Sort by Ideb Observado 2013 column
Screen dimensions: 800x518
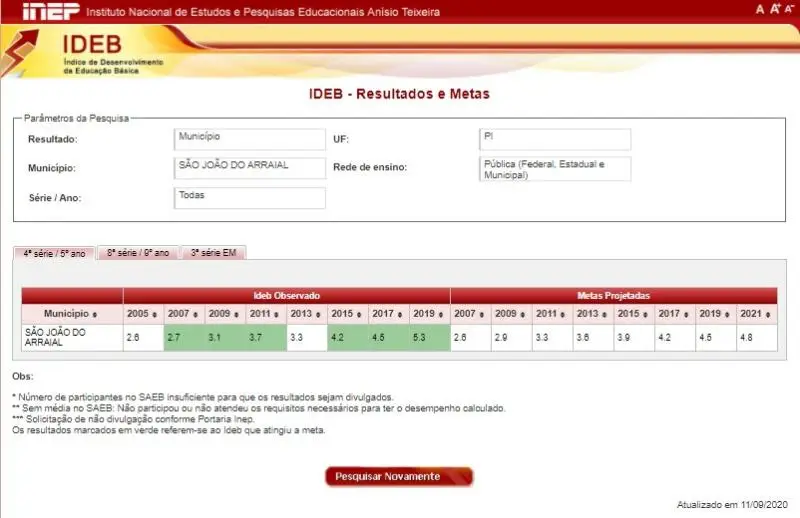click(307, 314)
